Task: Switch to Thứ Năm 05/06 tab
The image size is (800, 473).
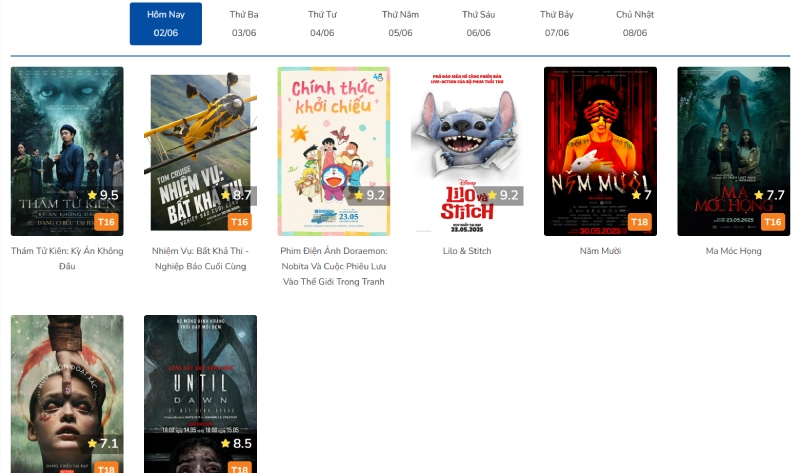Action: [x=401, y=23]
